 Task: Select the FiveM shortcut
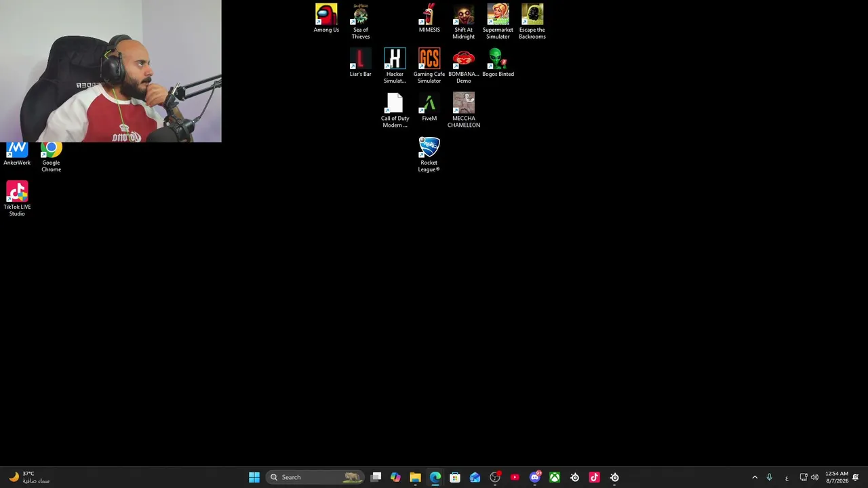point(429,107)
